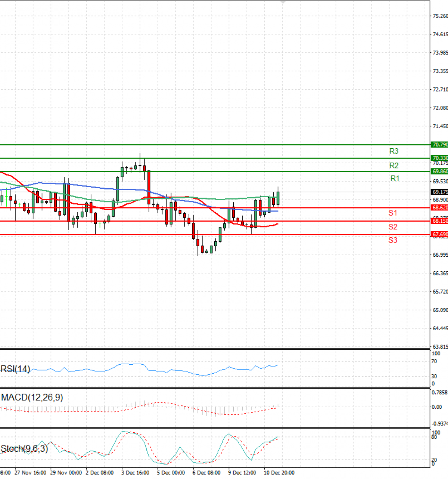The height and width of the screenshot is (479, 448).
Task: Select the R2 level tag 70.330
Action: (439, 158)
